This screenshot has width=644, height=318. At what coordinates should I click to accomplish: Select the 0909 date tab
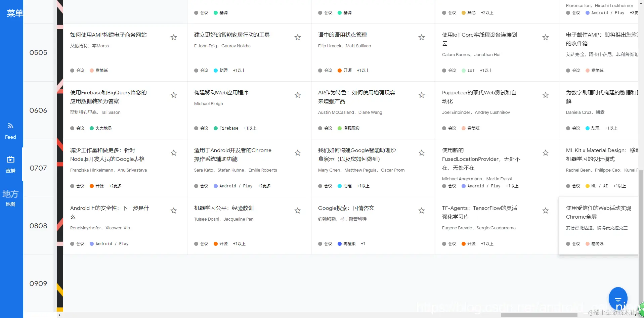click(38, 283)
